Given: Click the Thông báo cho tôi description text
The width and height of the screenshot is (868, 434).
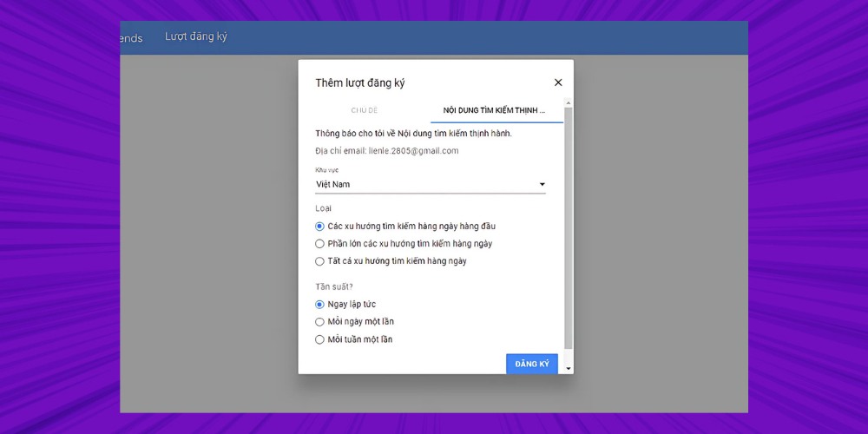Looking at the screenshot, I should 413,134.
